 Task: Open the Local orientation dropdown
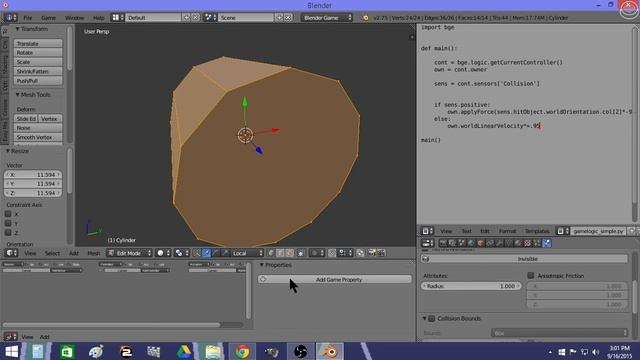tap(247, 253)
